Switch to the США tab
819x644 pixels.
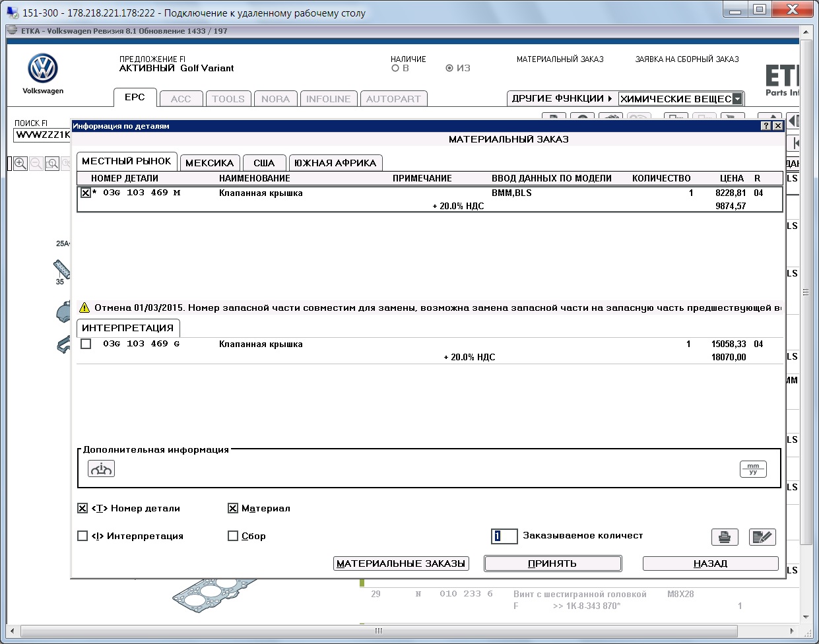point(264,163)
